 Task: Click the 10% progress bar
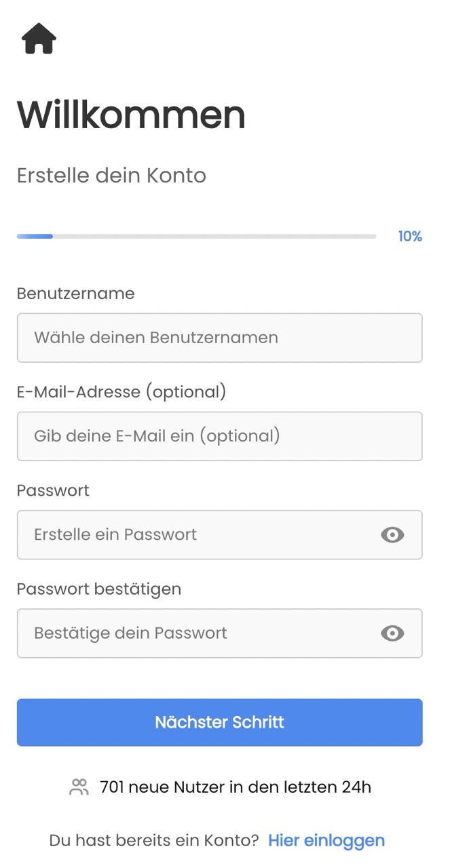(x=195, y=236)
